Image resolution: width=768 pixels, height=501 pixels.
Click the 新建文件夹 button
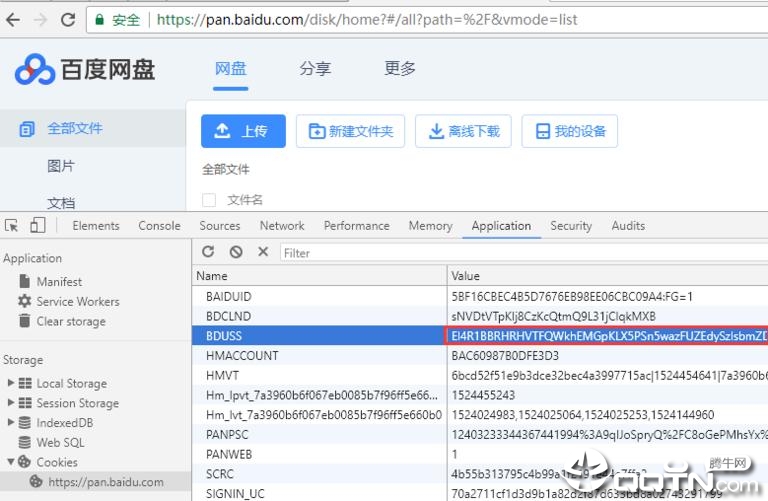[x=350, y=131]
